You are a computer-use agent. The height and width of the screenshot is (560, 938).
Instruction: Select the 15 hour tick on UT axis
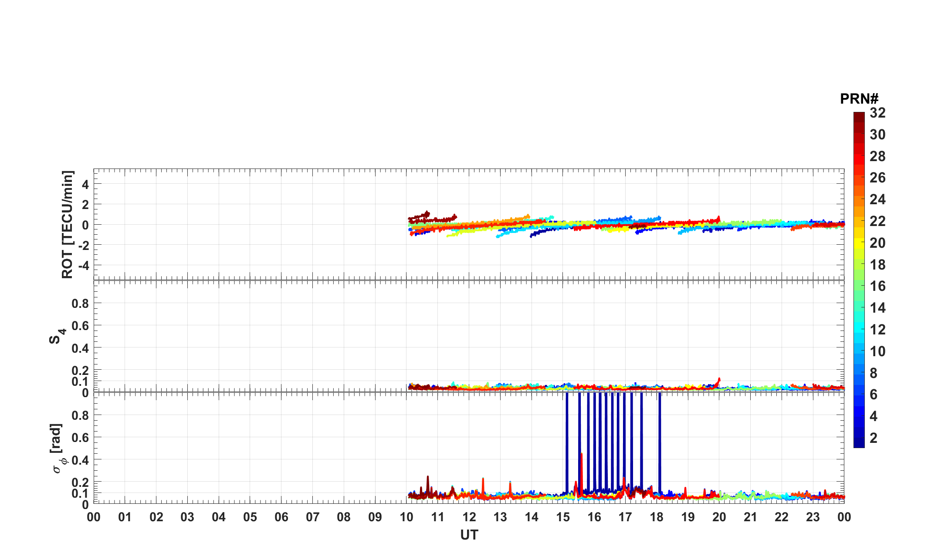click(x=563, y=517)
